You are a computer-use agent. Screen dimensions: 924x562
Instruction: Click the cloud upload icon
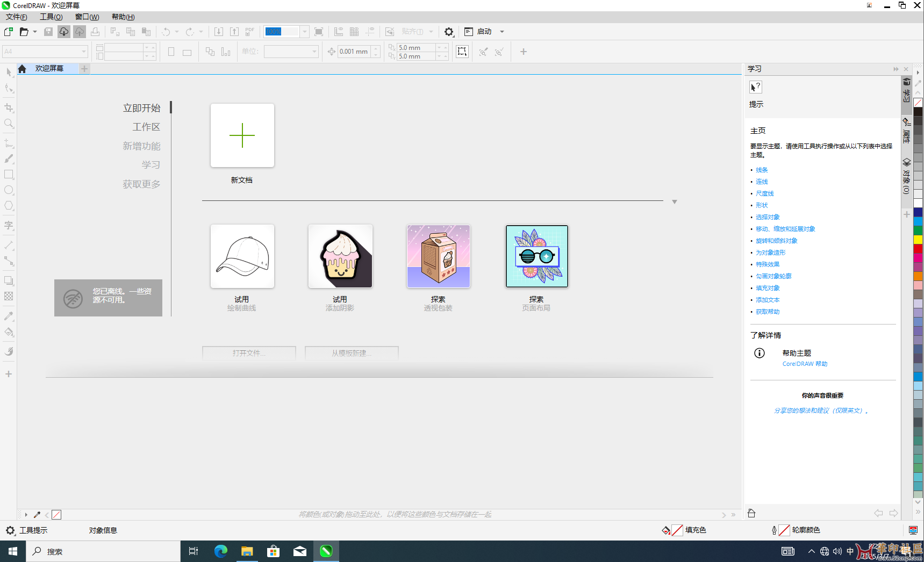80,32
